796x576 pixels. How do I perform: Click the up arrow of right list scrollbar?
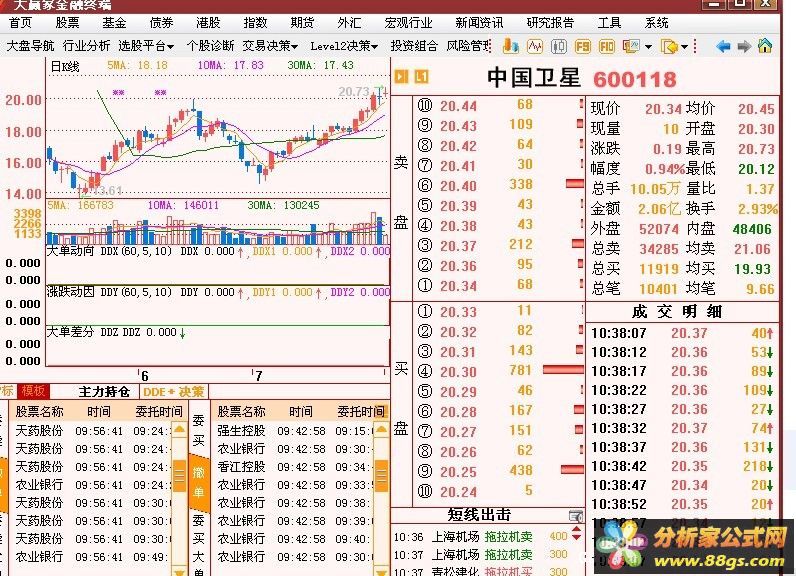pyautogui.click(x=381, y=430)
